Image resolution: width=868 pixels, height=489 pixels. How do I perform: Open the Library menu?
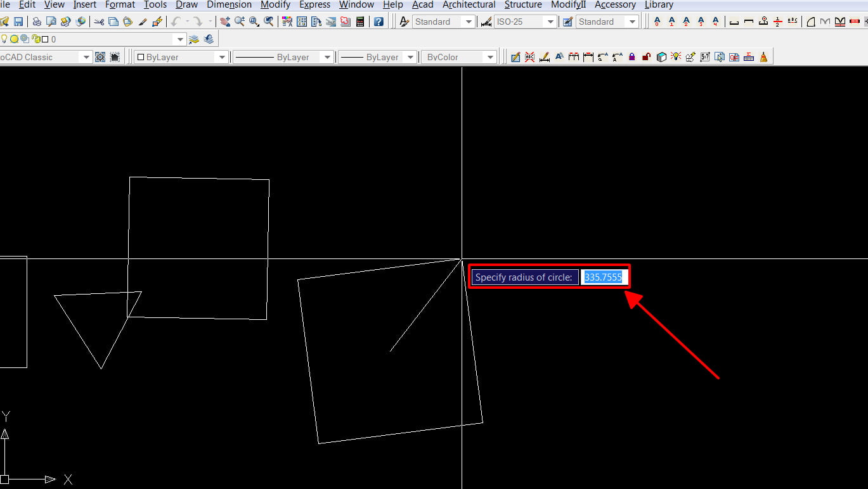coord(659,4)
